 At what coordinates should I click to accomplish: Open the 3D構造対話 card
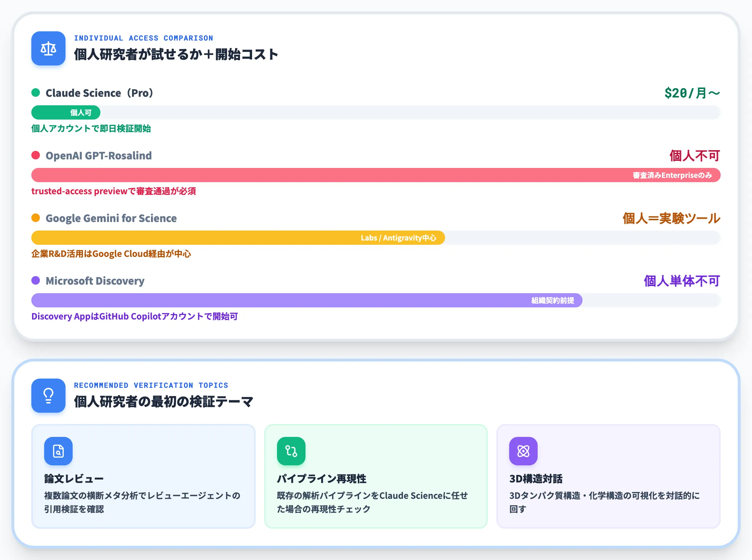(x=609, y=476)
